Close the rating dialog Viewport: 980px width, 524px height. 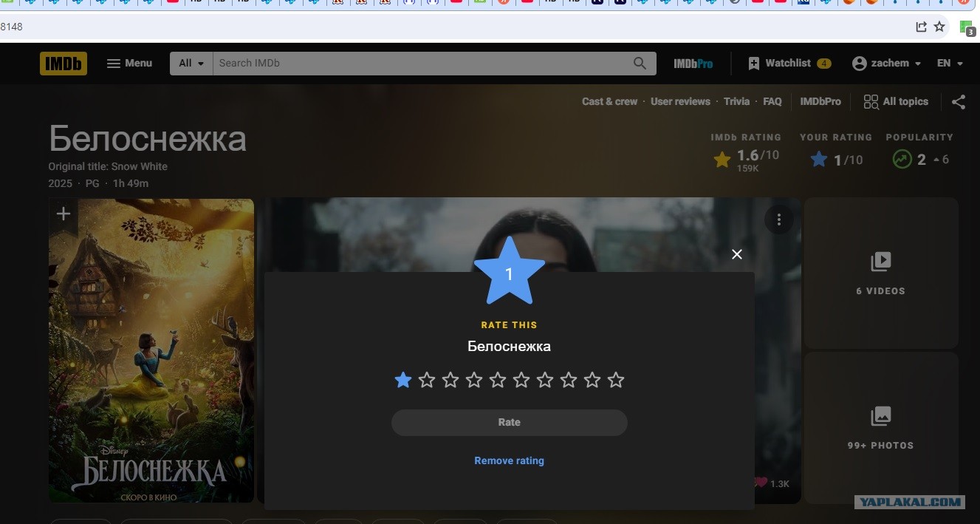[736, 254]
